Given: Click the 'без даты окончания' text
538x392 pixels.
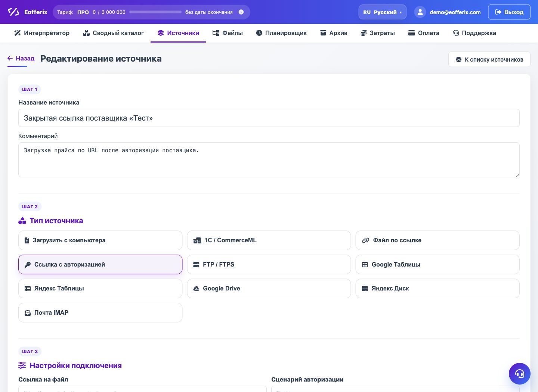Looking at the screenshot, I should 209,12.
